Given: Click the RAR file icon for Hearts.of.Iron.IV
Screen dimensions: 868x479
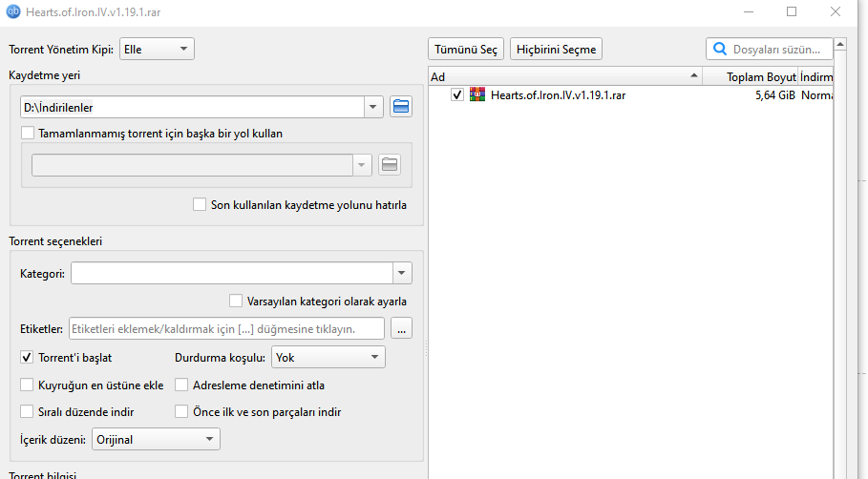Looking at the screenshot, I should click(x=477, y=94).
